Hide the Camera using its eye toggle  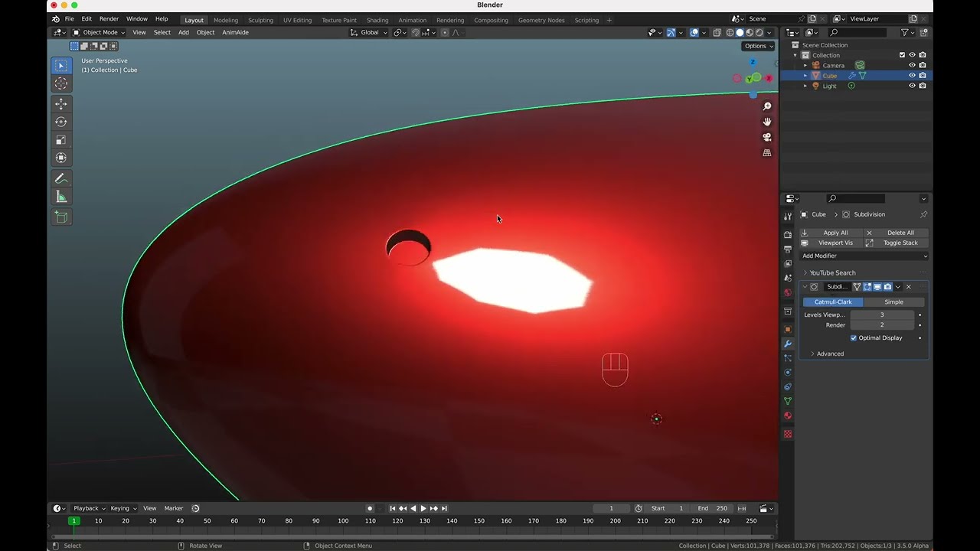911,65
